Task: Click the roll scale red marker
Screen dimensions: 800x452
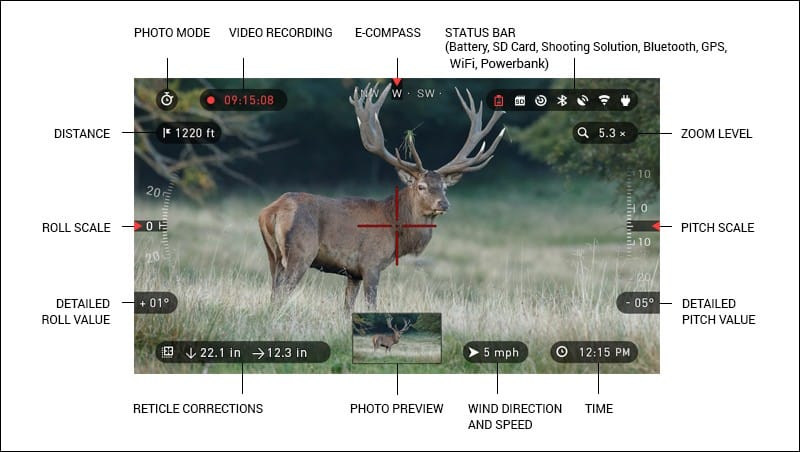Action: coord(139,226)
